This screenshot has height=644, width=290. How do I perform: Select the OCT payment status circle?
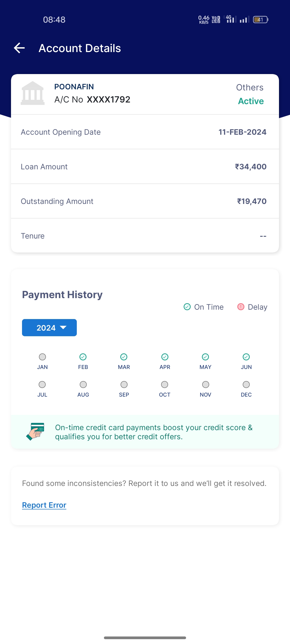coord(165,385)
